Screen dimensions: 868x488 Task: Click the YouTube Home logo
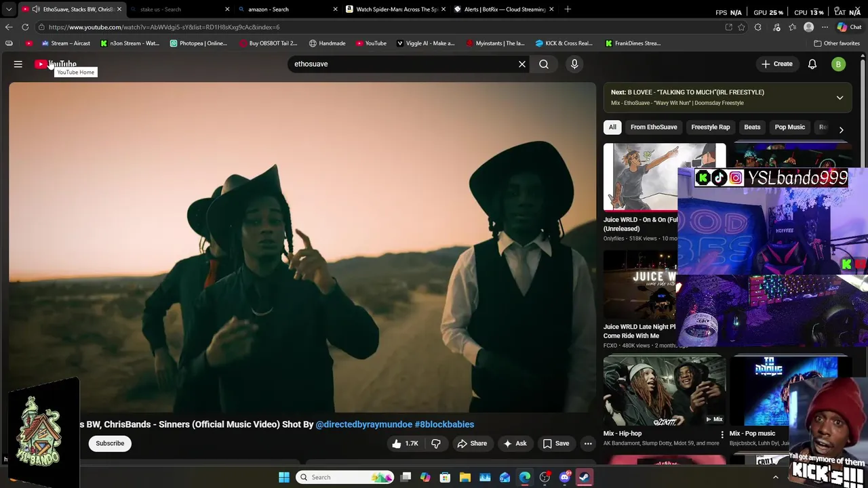coord(56,64)
